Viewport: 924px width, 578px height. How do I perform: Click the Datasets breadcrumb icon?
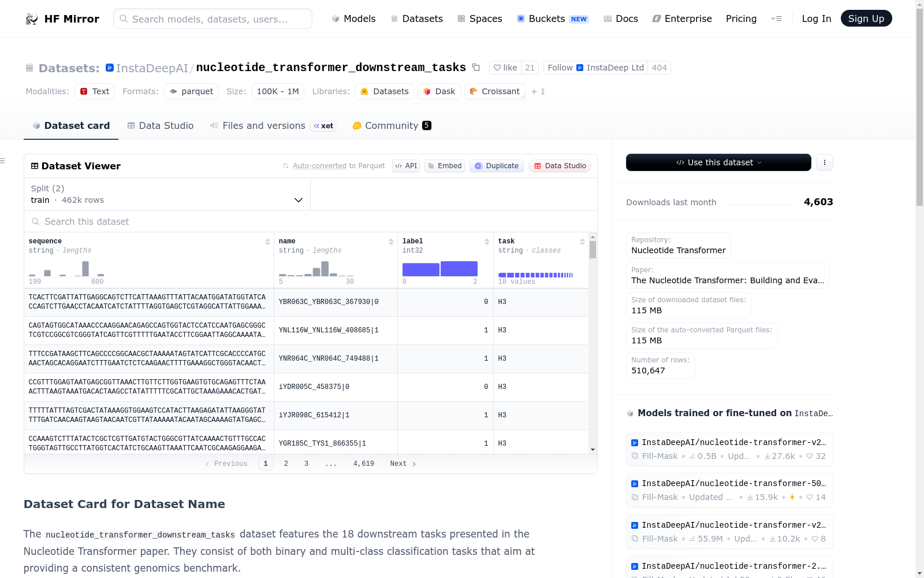pyautogui.click(x=29, y=68)
